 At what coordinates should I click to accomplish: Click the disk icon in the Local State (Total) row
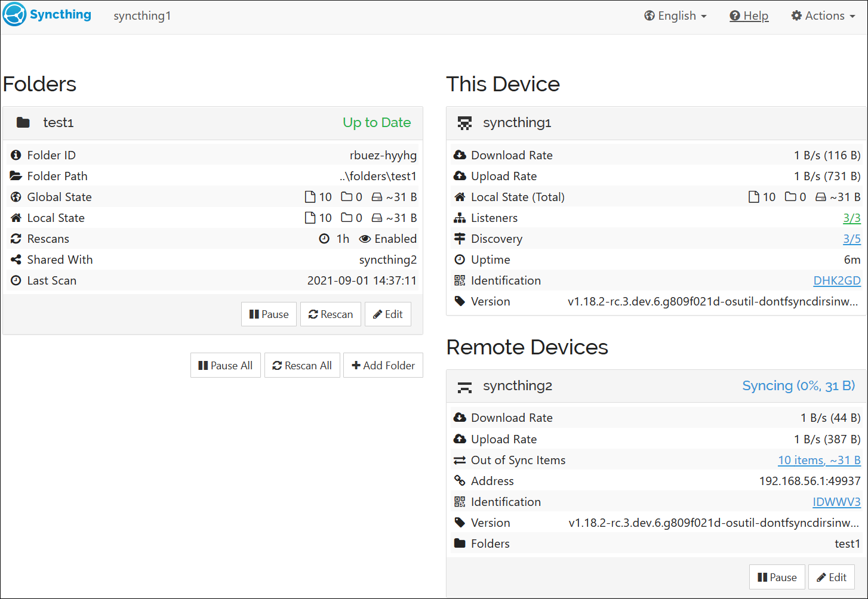(x=821, y=197)
